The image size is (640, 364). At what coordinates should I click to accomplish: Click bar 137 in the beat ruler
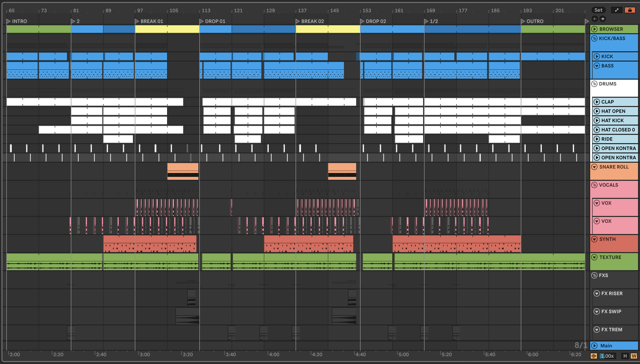pos(302,11)
